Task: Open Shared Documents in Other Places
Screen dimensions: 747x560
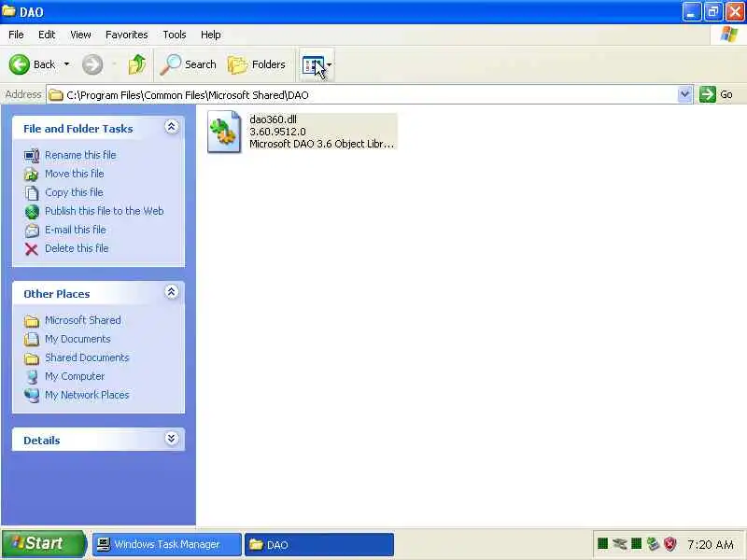Action: 87,357
